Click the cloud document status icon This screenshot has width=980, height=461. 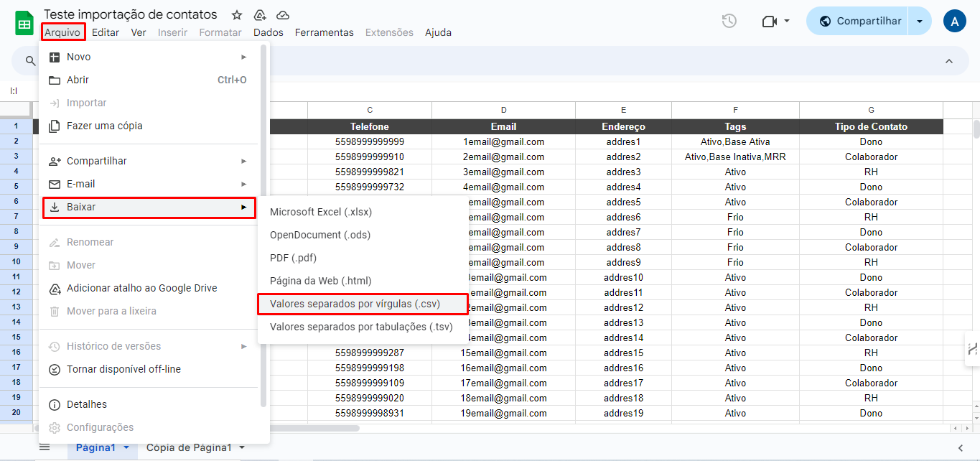[x=283, y=15]
